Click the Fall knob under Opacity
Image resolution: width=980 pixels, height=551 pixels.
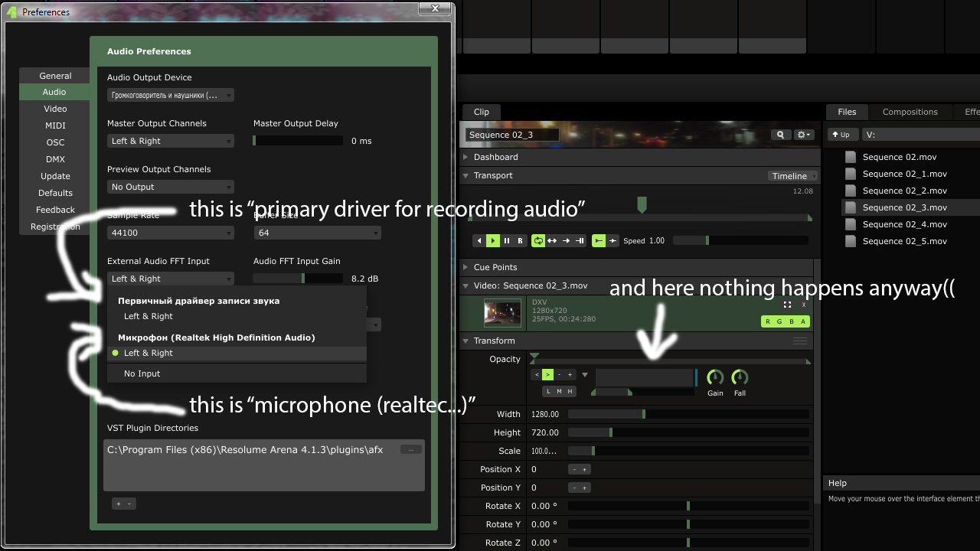click(x=740, y=377)
